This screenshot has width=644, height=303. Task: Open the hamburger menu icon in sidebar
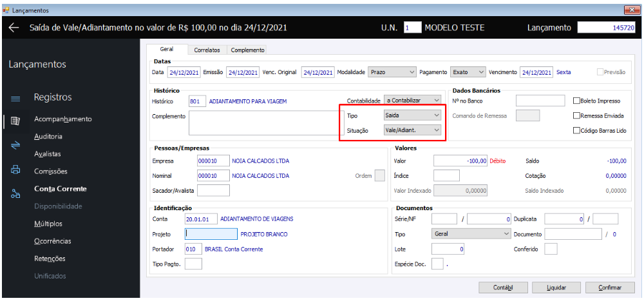coord(15,99)
